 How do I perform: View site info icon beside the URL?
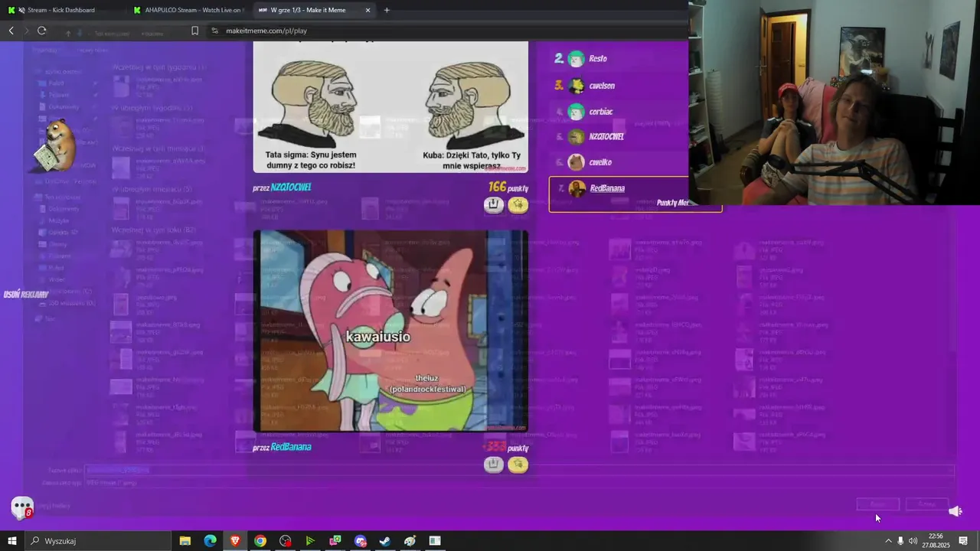pos(214,31)
